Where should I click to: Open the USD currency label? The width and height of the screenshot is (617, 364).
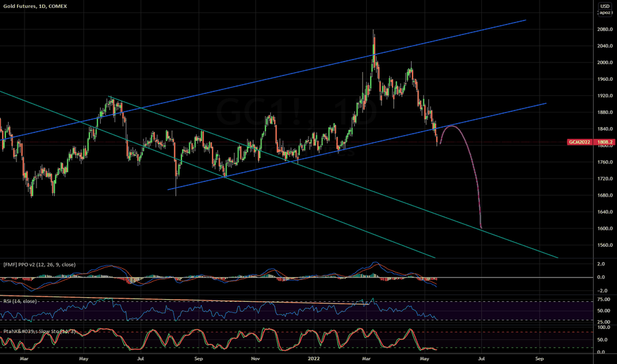pyautogui.click(x=605, y=6)
